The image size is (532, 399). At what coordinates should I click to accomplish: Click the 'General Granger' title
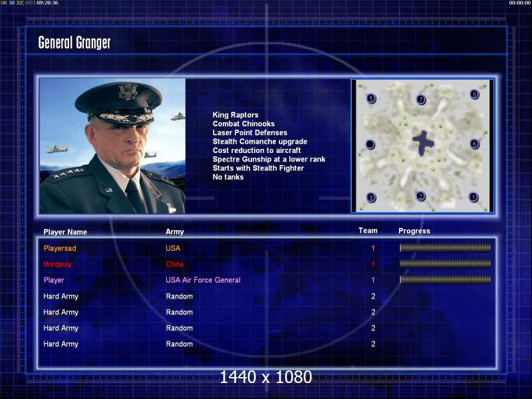(x=74, y=43)
